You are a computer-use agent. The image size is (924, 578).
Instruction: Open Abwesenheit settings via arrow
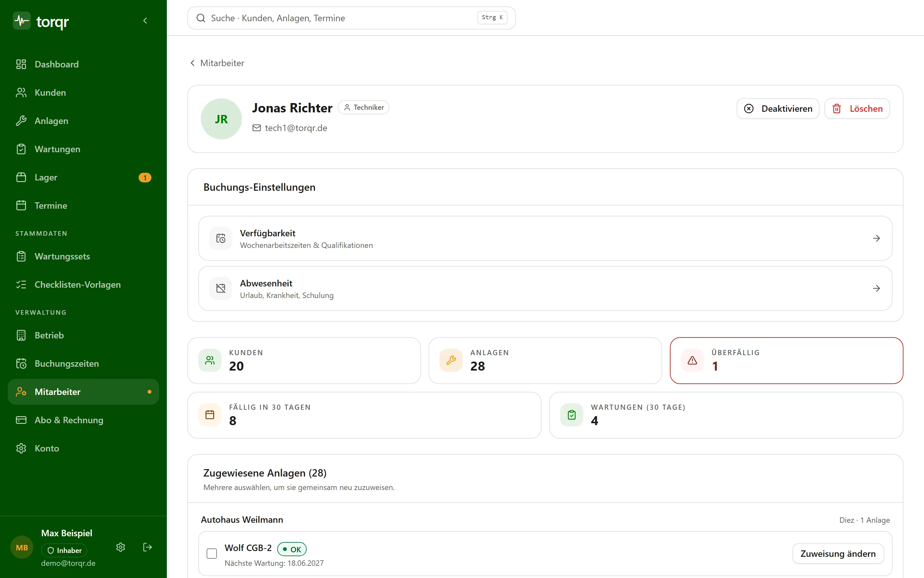876,288
